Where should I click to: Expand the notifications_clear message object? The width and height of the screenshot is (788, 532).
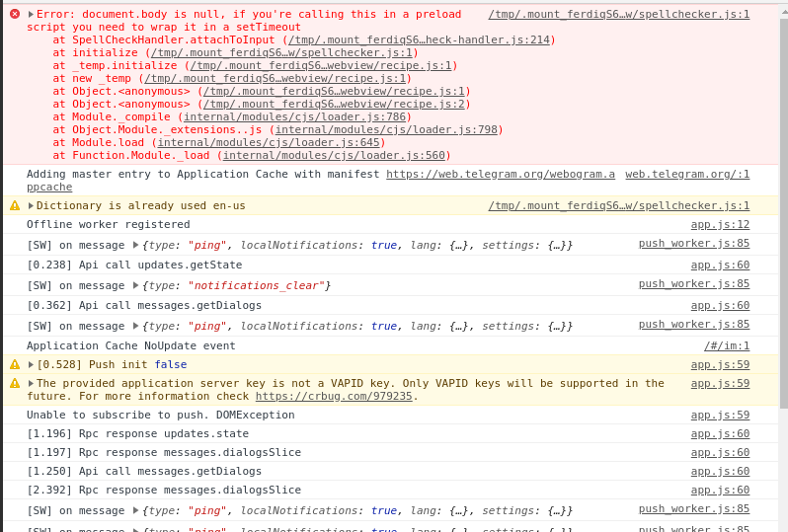[135, 285]
